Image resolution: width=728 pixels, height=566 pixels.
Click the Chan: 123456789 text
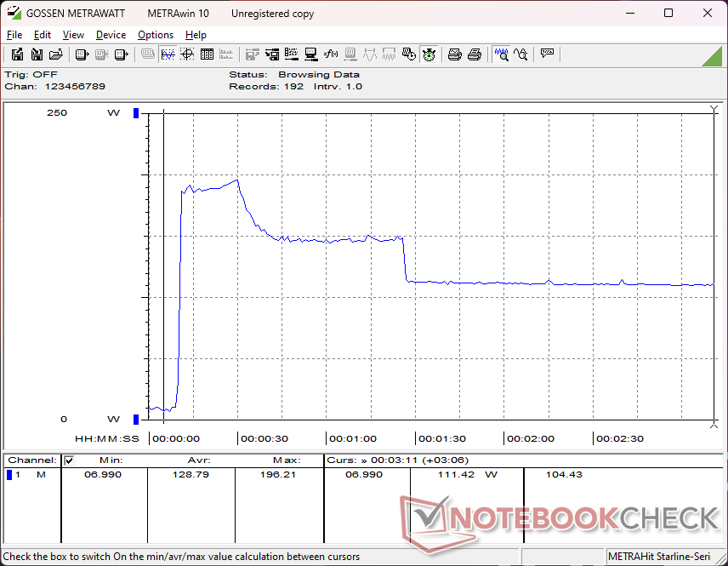click(x=54, y=87)
